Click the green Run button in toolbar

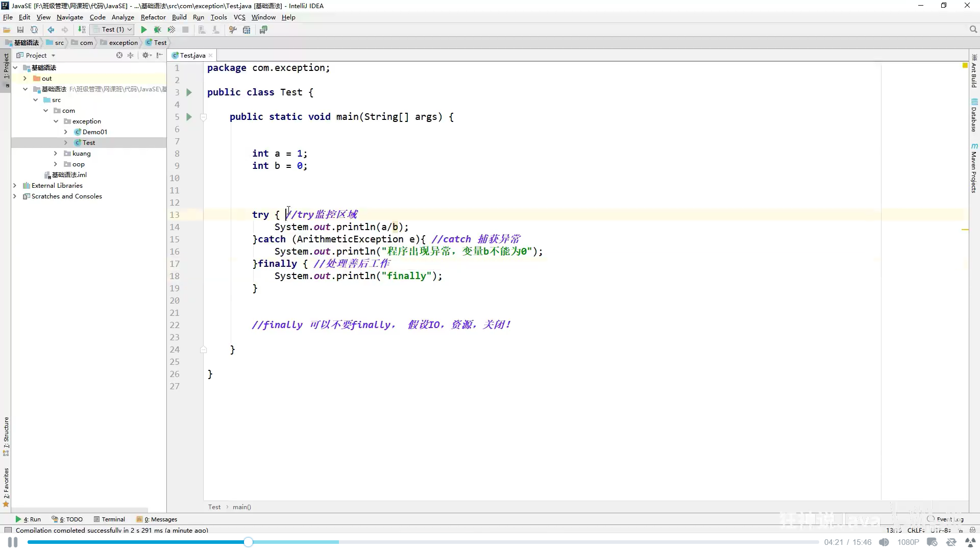point(144,30)
